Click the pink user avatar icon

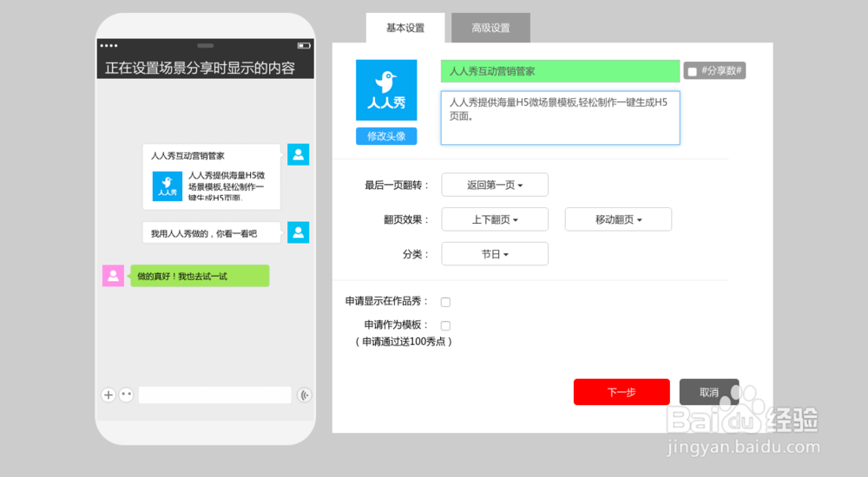(x=113, y=276)
